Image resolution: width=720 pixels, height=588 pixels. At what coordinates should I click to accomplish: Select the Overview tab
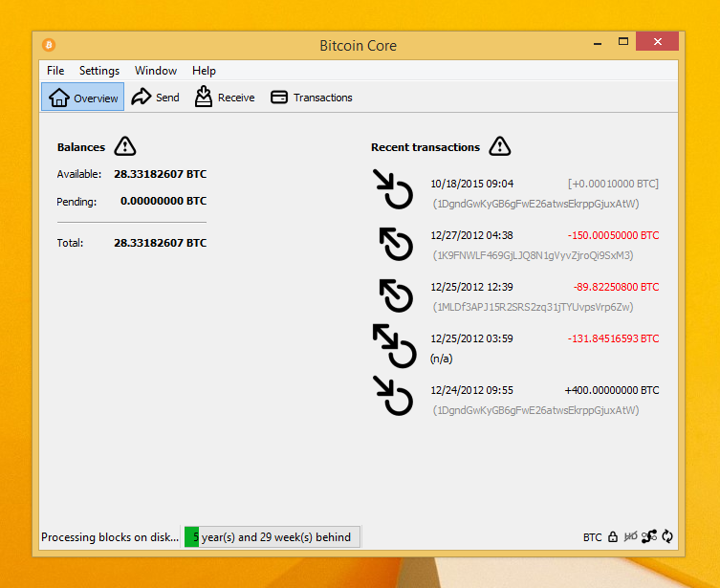coord(82,97)
